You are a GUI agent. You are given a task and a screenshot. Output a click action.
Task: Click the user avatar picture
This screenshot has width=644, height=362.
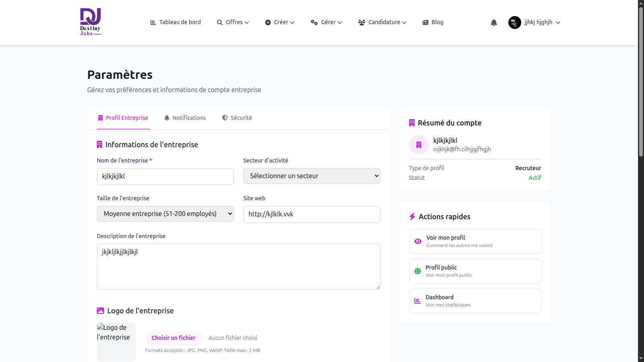point(514,23)
